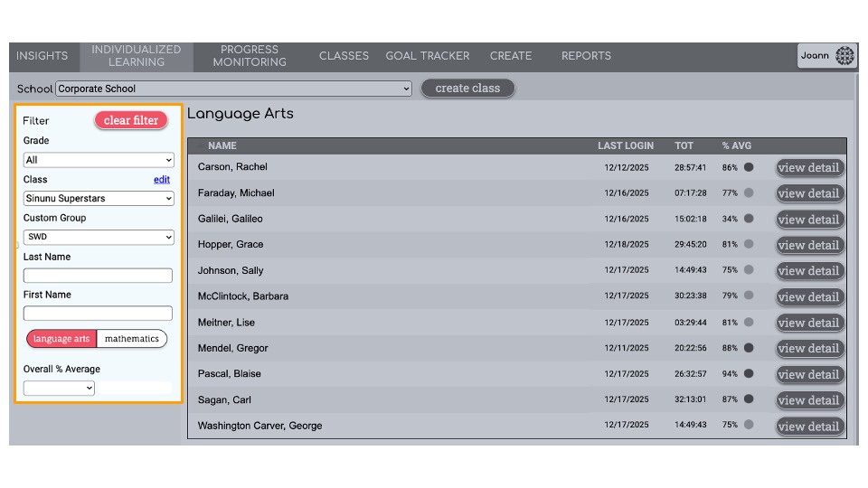Image resolution: width=868 pixels, height=488 pixels.
Task: Click the dark dot next to Galileo's 34%
Action: (x=749, y=219)
